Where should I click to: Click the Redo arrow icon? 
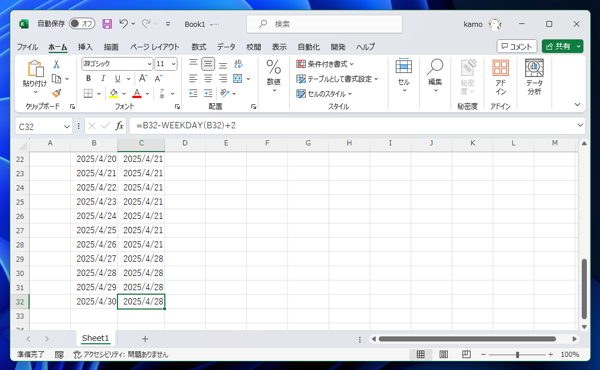pyautogui.click(x=146, y=24)
